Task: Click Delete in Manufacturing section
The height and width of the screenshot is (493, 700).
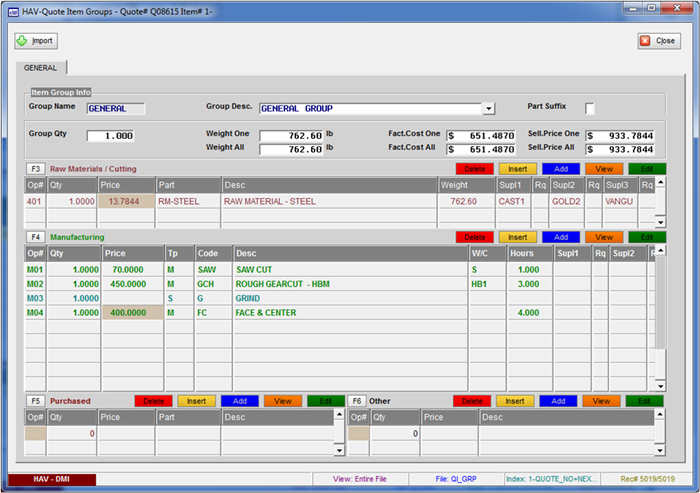Action: [475, 237]
